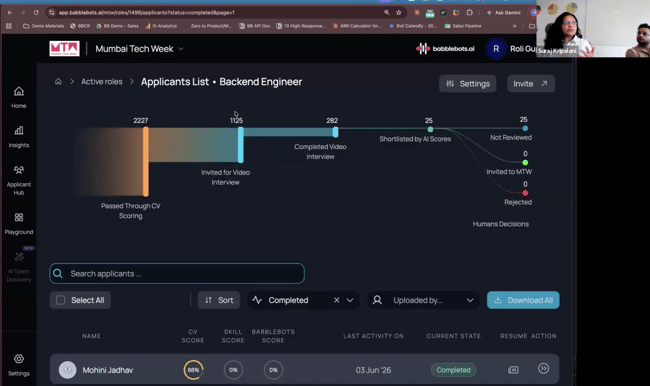
Task: Show more bookmarks via overflow chevron
Action: pyautogui.click(x=514, y=26)
